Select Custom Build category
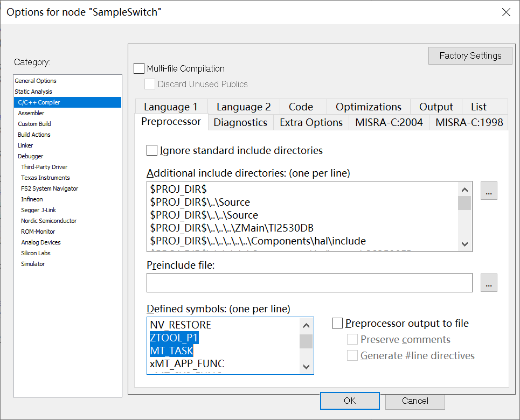This screenshot has width=520, height=420. (68, 124)
